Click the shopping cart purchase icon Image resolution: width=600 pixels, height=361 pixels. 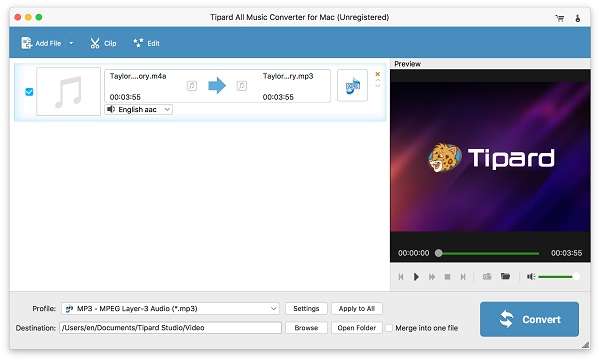559,18
